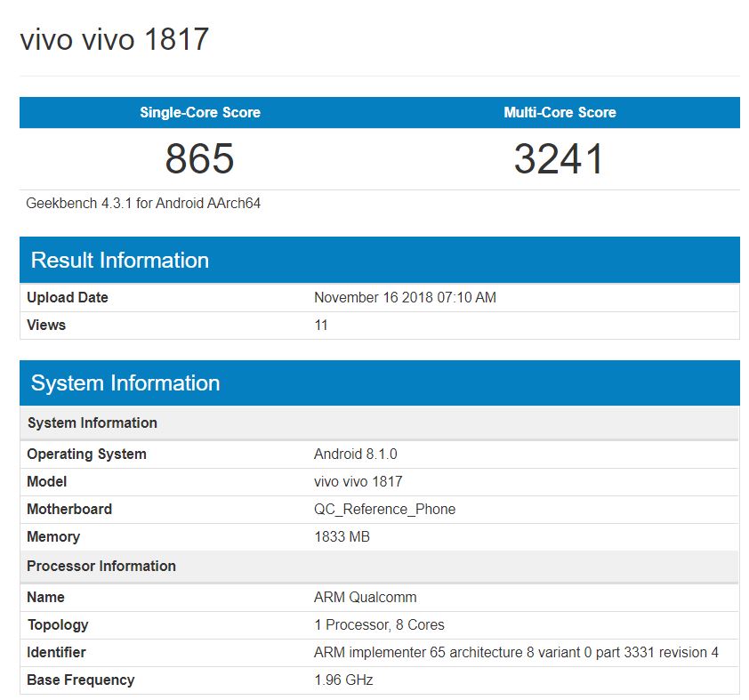Select the 'vivo vivo 1817' model value

tap(358, 481)
